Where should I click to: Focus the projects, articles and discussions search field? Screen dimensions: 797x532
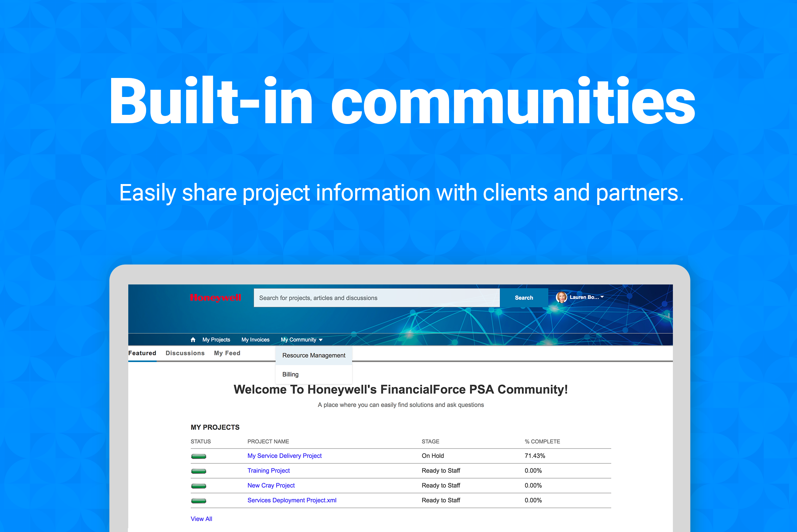pos(377,298)
